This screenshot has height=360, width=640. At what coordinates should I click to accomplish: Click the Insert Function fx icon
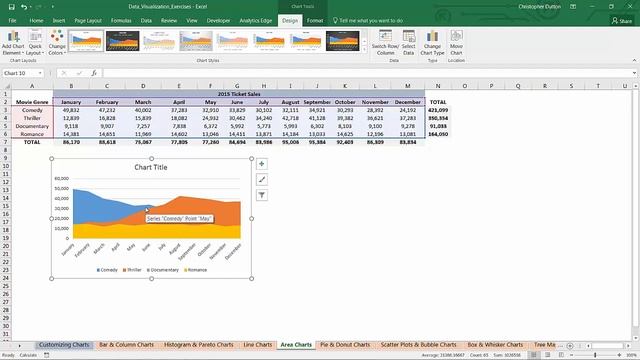[x=94, y=73]
